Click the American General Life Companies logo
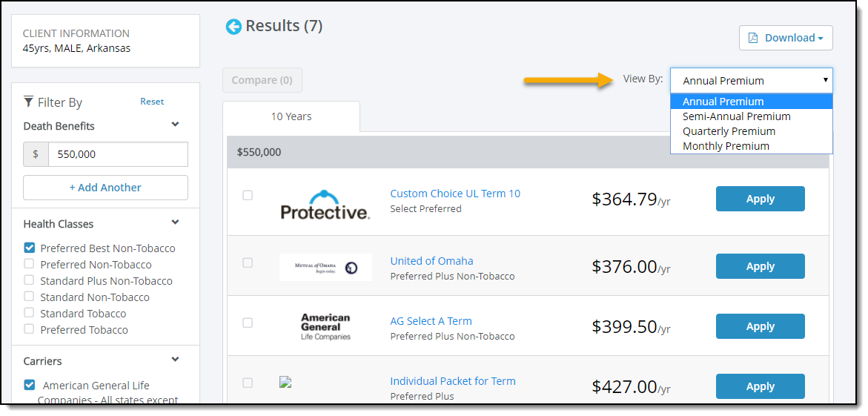868x416 pixels. 325,327
